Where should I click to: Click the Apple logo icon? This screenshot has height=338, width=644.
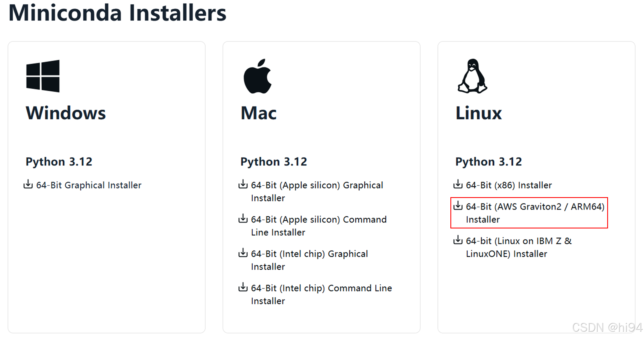pos(258,76)
